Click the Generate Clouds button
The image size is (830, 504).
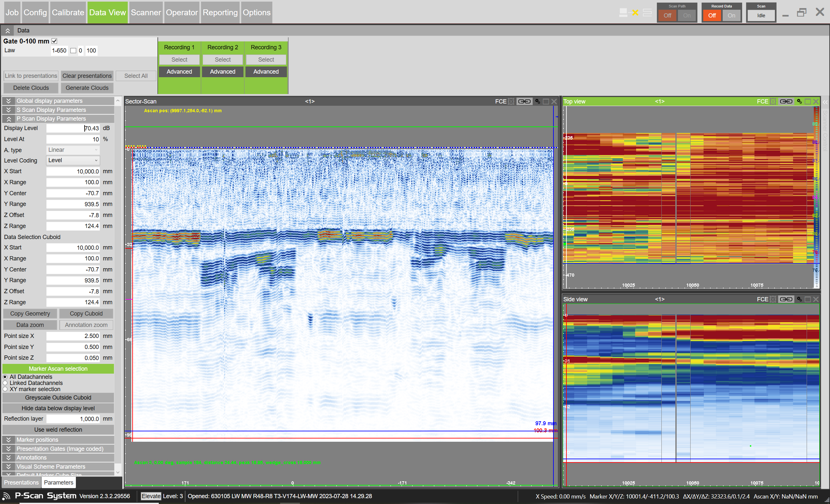87,88
